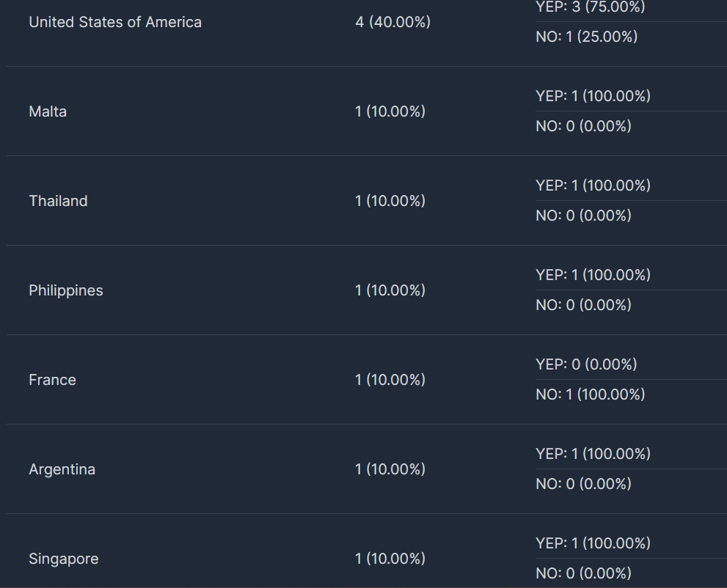Click the Argentina country name
The width and height of the screenshot is (727, 588).
click(x=62, y=469)
